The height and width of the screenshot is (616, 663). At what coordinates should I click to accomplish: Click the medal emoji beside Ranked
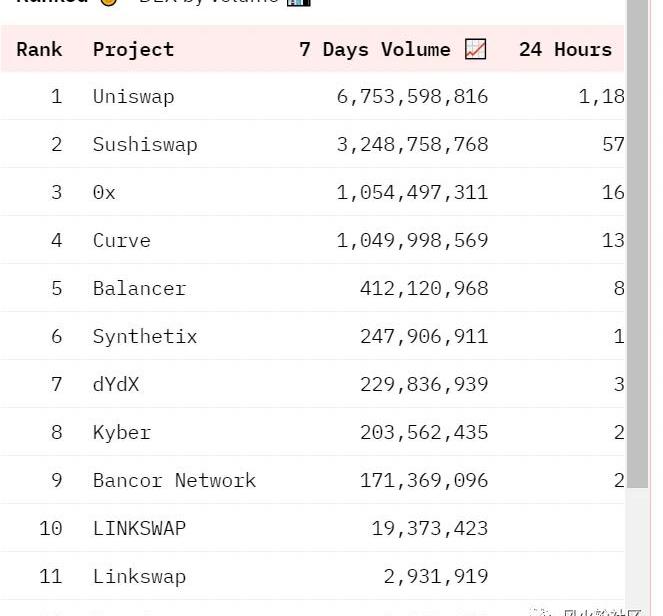pyautogui.click(x=109, y=2)
